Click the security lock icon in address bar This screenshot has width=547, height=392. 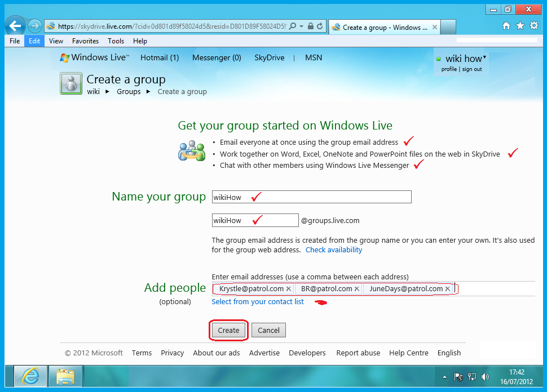click(x=311, y=26)
